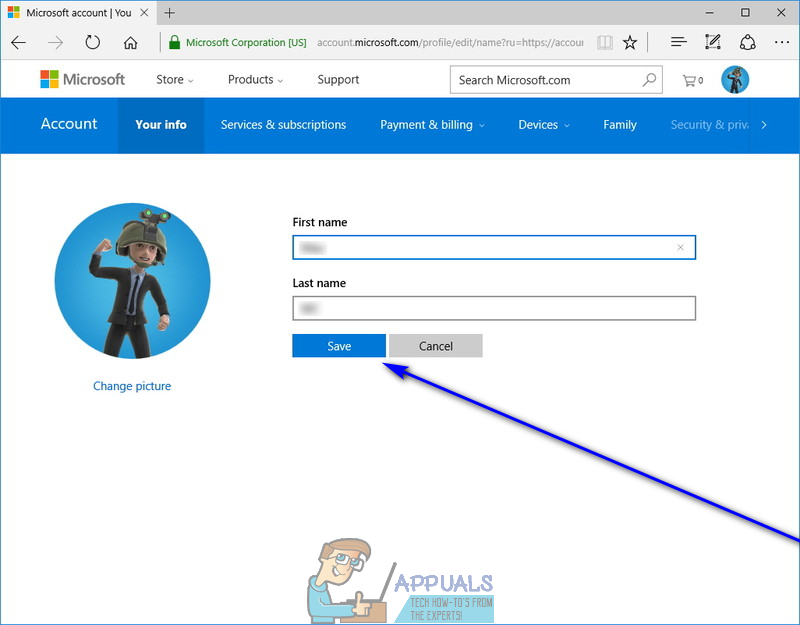Add page to favorites with star icon
Viewport: 800px width, 625px height.
[x=630, y=42]
